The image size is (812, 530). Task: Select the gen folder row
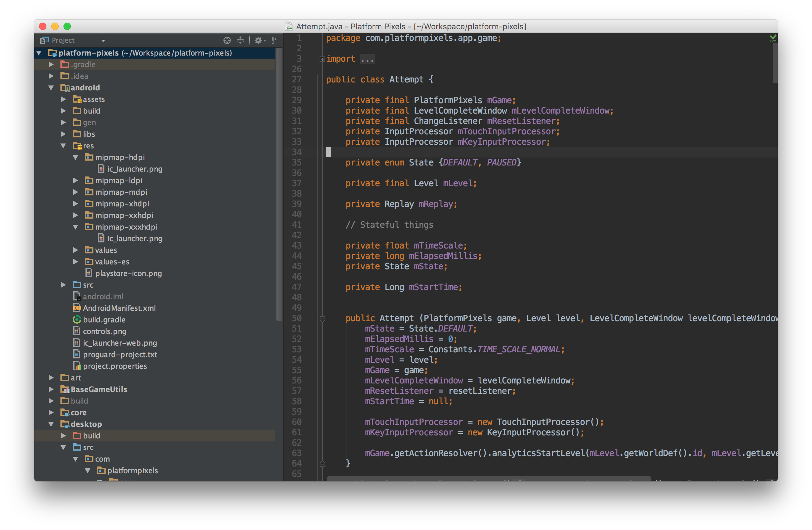point(155,122)
